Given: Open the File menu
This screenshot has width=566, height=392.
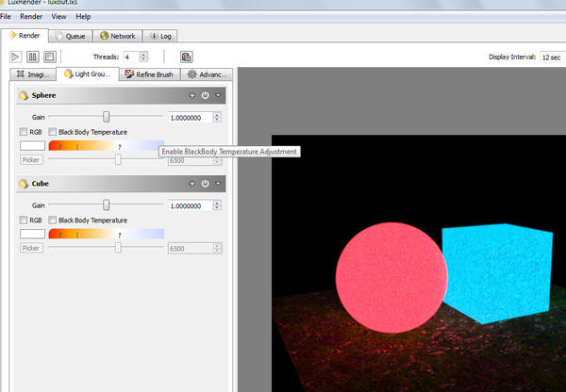Looking at the screenshot, I should tap(6, 17).
